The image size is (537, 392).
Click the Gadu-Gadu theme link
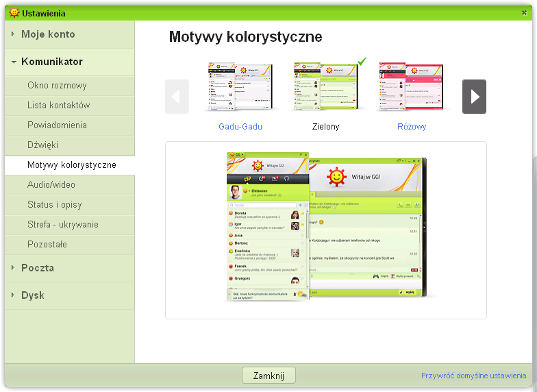(240, 126)
